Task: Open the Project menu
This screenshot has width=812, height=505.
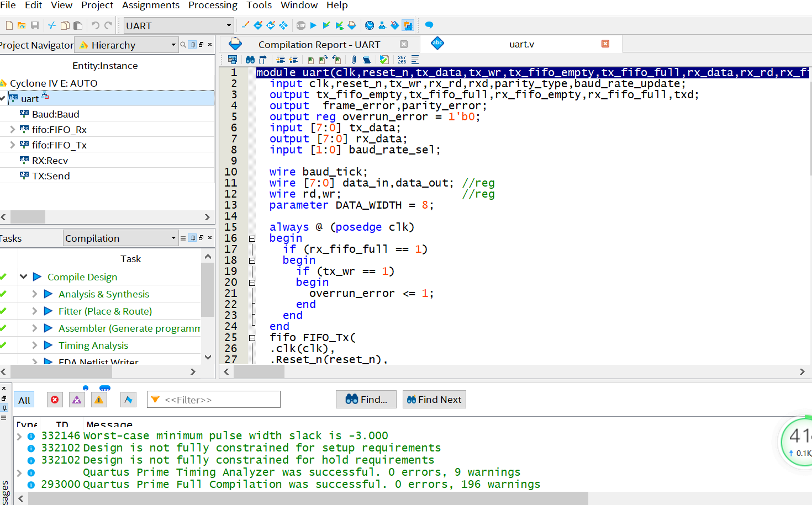Action: 97,5
